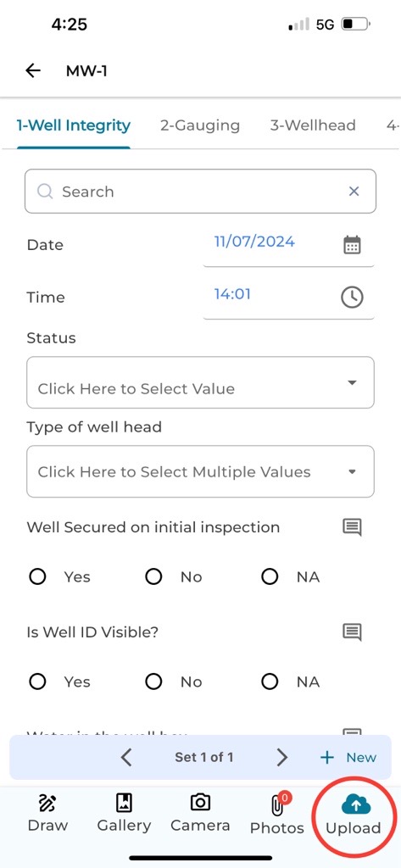The height and width of the screenshot is (868, 401).
Task: Open the Draw tool
Action: coord(47,813)
